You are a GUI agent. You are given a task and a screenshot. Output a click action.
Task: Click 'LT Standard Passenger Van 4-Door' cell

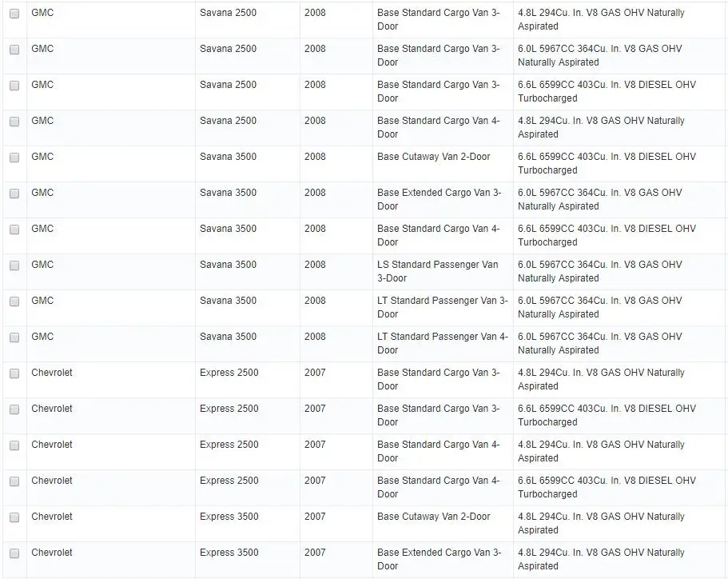[x=443, y=343]
